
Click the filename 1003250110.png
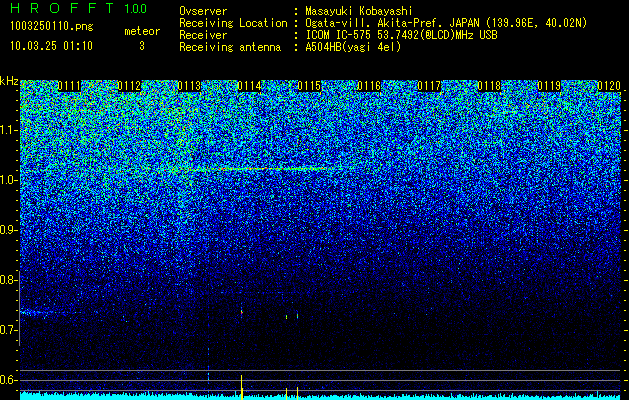pos(52,27)
